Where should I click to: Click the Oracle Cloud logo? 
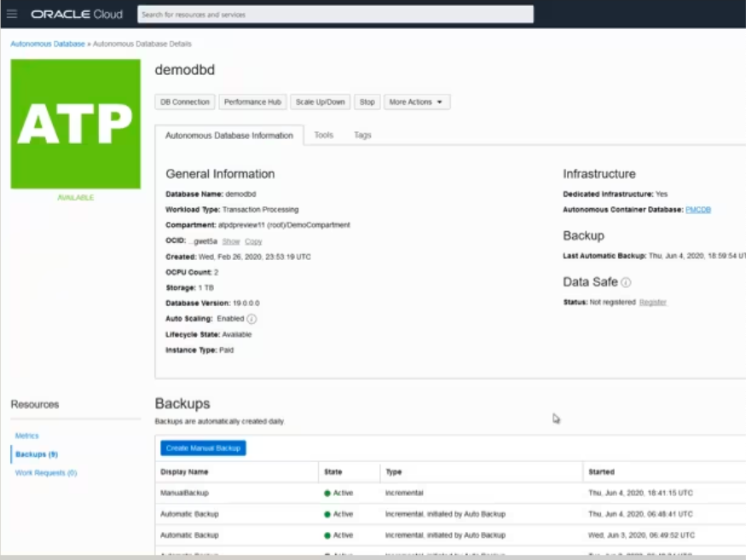77,13
